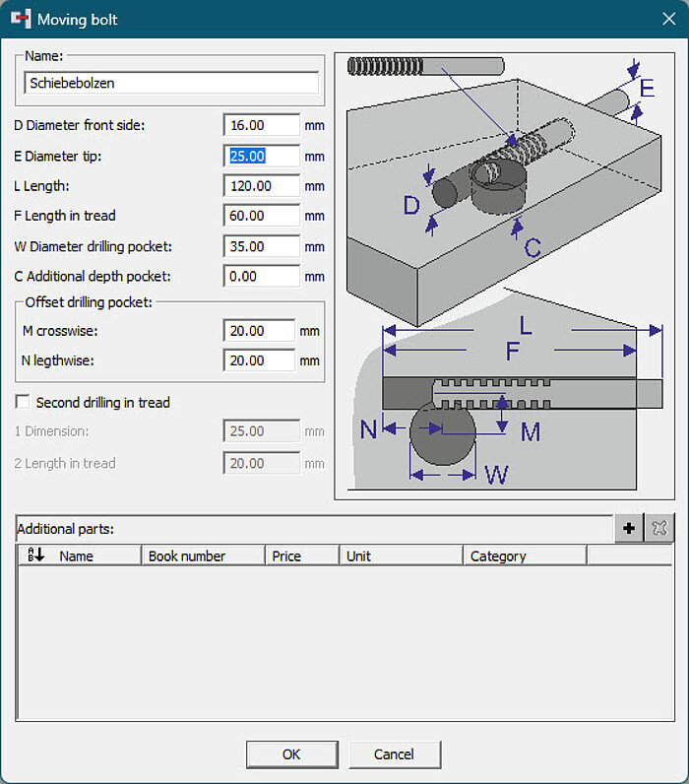Click the D Diameter front side field
The width and height of the screenshot is (689, 784).
[x=261, y=125]
